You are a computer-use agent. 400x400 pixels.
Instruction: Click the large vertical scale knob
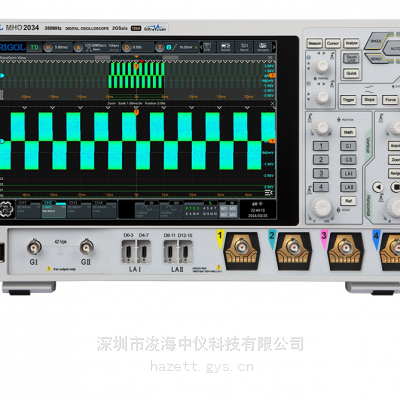[x=321, y=207]
